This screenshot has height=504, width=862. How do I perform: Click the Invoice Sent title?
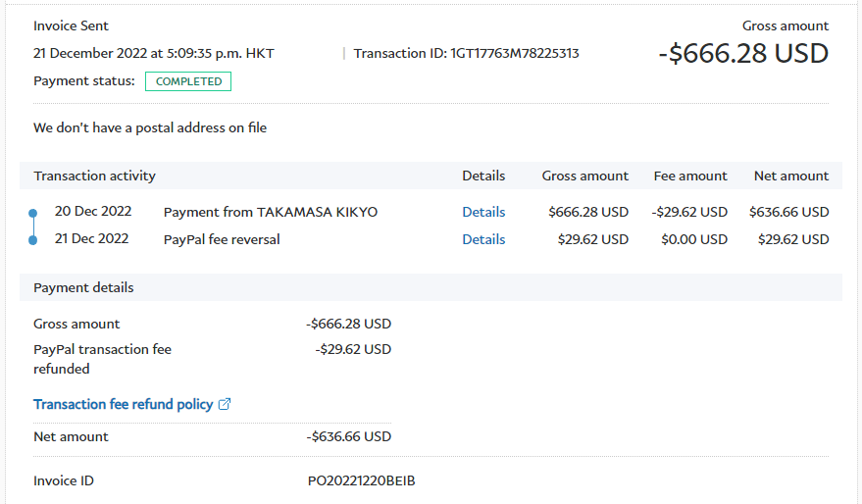[x=72, y=25]
